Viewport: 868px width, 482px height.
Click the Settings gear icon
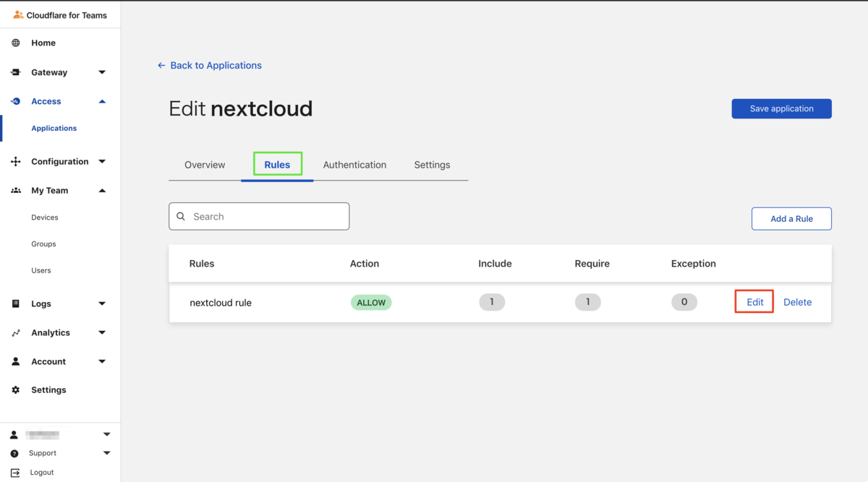16,390
